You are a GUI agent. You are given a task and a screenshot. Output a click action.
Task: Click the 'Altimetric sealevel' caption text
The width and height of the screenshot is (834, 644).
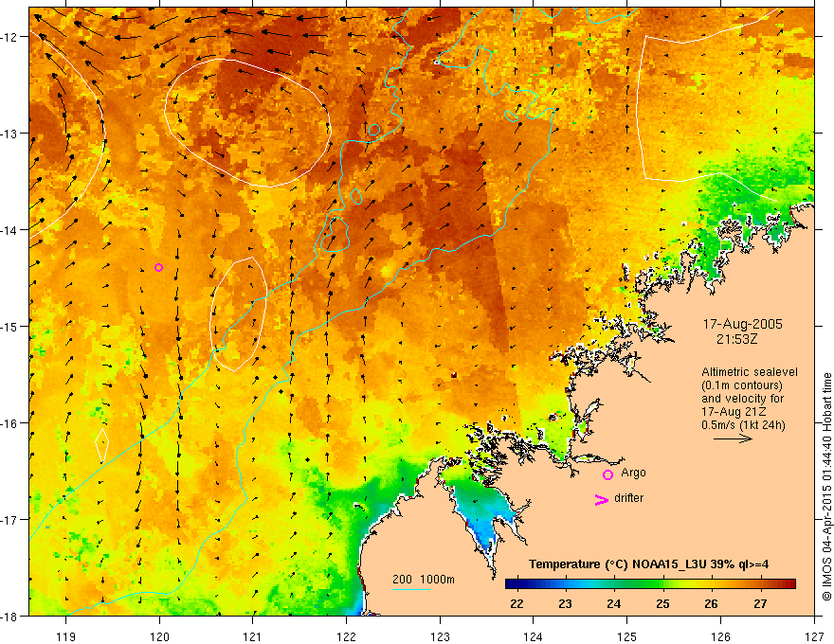[750, 372]
